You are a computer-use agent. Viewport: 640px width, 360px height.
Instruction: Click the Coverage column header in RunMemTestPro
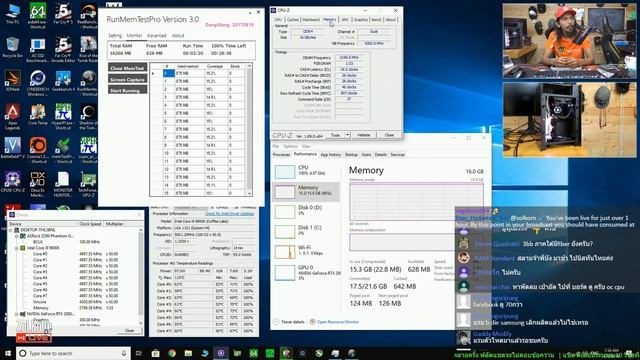pos(215,66)
